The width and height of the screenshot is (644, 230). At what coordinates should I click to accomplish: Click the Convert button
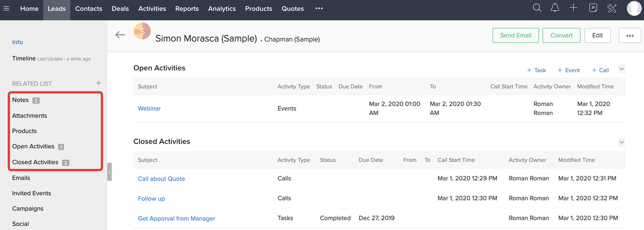click(x=561, y=35)
